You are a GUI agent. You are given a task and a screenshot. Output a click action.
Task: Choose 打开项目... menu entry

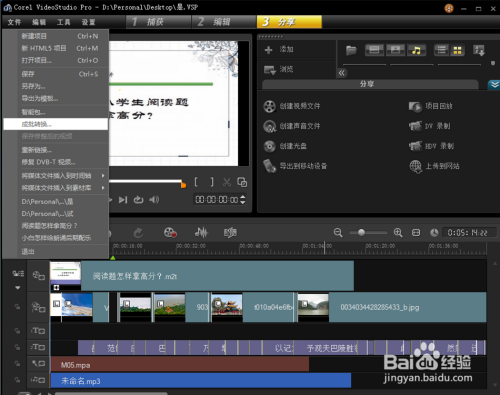click(x=56, y=60)
